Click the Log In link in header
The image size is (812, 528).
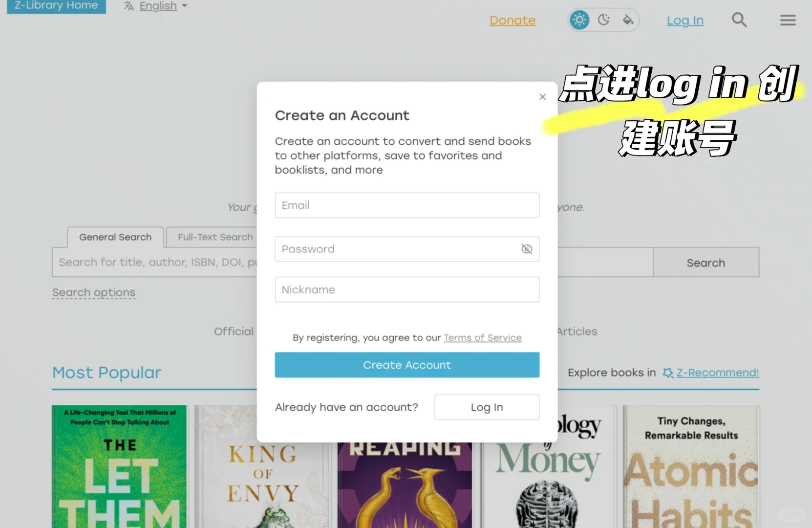pyautogui.click(x=685, y=21)
